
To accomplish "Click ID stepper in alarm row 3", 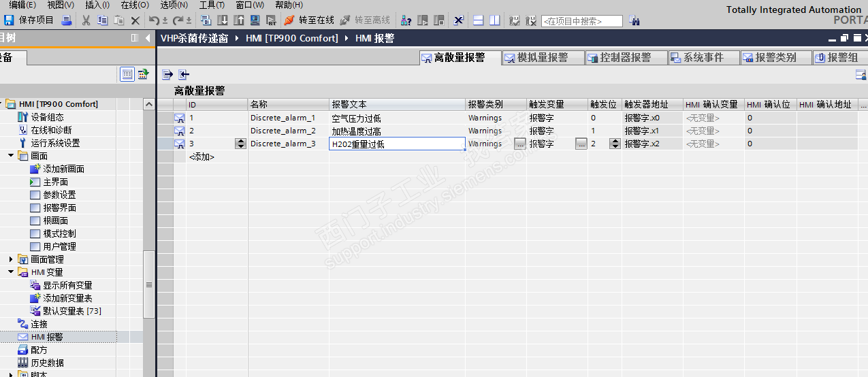I will [x=240, y=144].
